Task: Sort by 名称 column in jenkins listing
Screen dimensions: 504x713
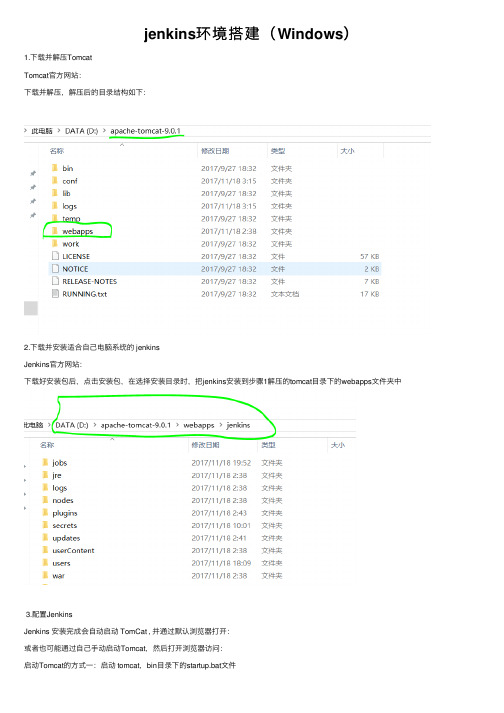Action: point(47,445)
